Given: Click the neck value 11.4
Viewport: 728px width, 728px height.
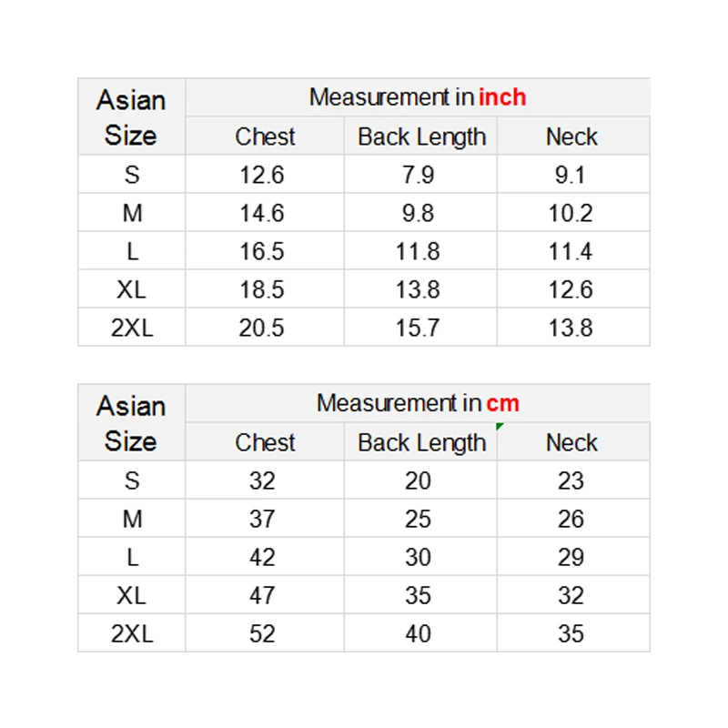Looking at the screenshot, I should pyautogui.click(x=571, y=251).
